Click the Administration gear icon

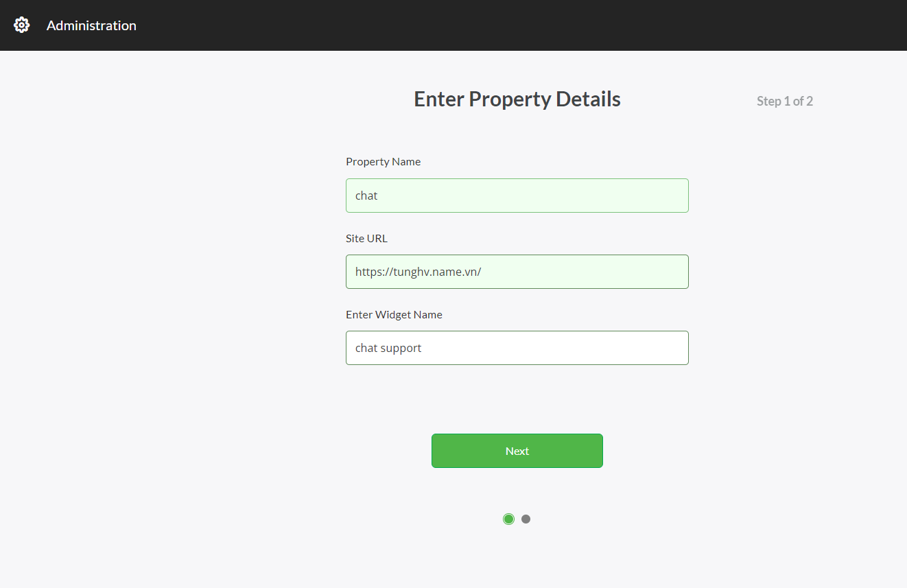tap(22, 25)
